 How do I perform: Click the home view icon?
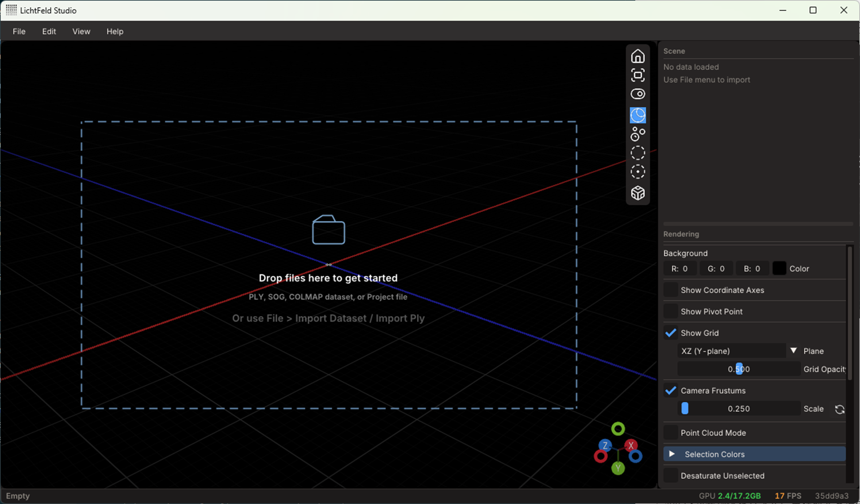pyautogui.click(x=638, y=56)
